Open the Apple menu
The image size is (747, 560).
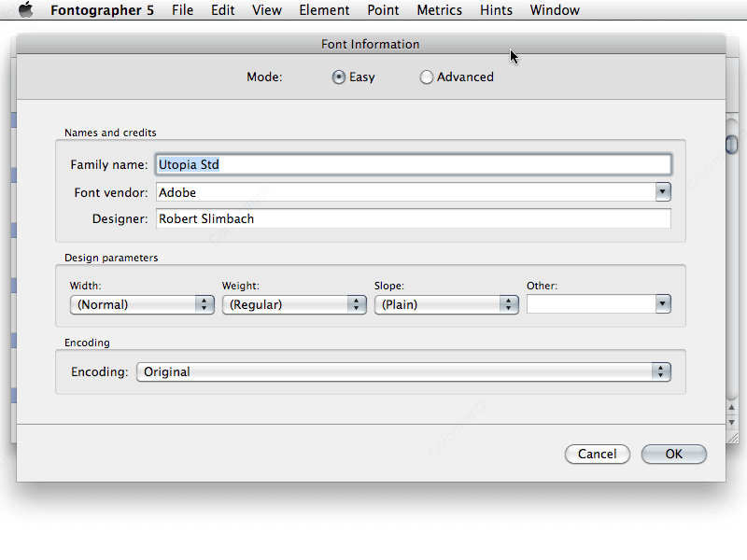[26, 9]
